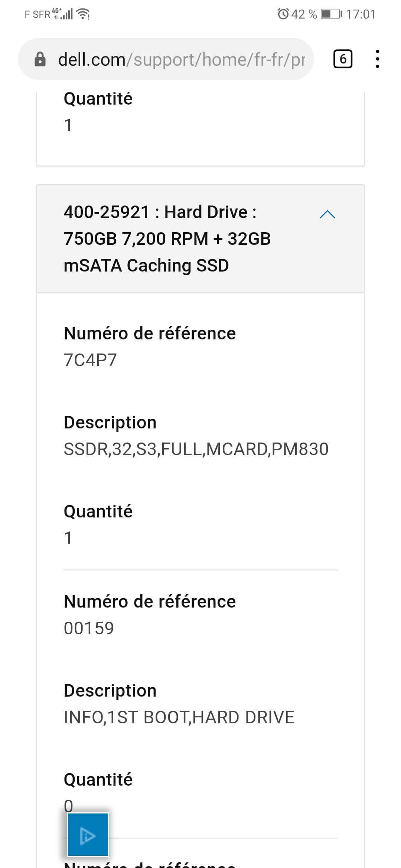Tap the 17:01 clock in status bar
Image resolution: width=401 pixels, height=868 pixels.
pyautogui.click(x=361, y=14)
